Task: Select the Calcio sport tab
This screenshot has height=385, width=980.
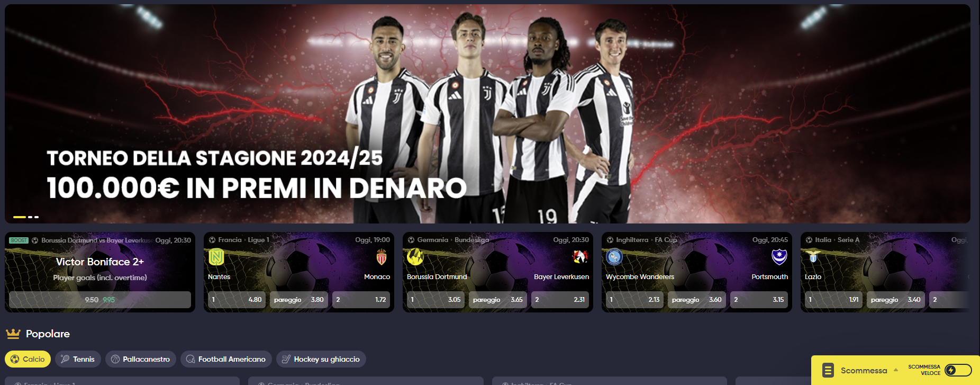Action: tap(28, 359)
